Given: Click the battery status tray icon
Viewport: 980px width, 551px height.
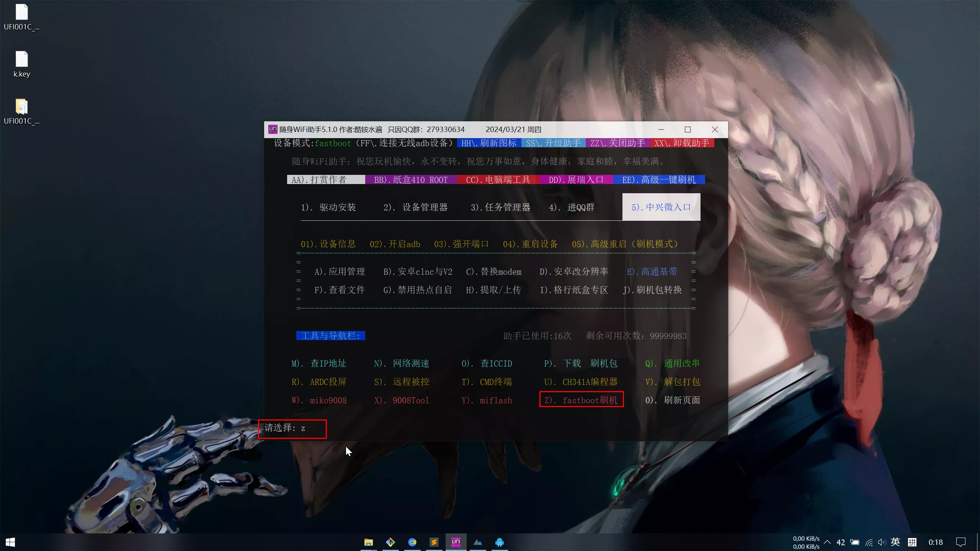Looking at the screenshot, I should click(x=854, y=542).
